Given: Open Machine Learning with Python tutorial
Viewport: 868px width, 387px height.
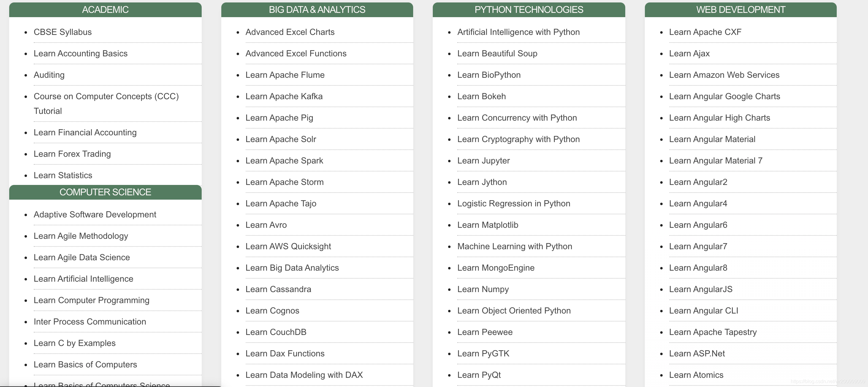Looking at the screenshot, I should (x=515, y=246).
